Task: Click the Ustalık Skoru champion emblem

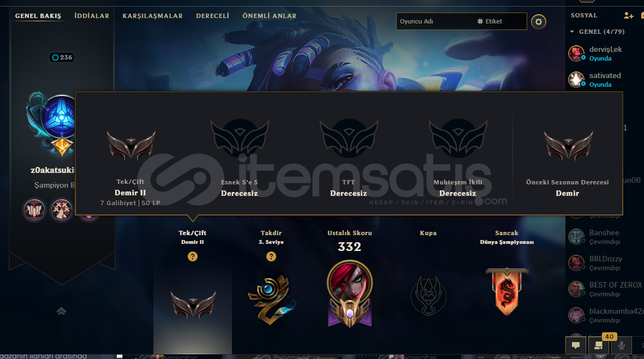Action: 350,294
